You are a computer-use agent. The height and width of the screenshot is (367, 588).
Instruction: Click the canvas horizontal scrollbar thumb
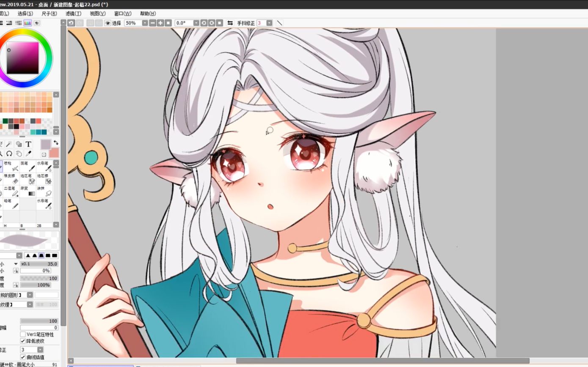click(x=383, y=361)
